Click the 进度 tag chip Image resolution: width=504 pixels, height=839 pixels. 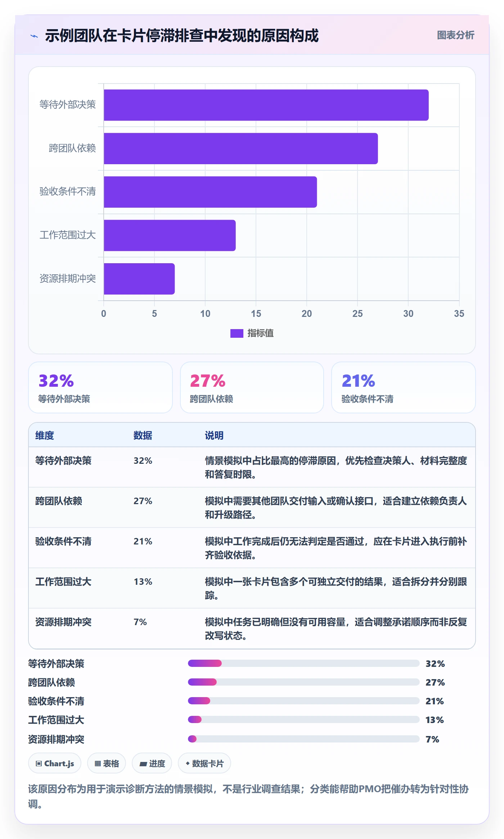point(152,763)
